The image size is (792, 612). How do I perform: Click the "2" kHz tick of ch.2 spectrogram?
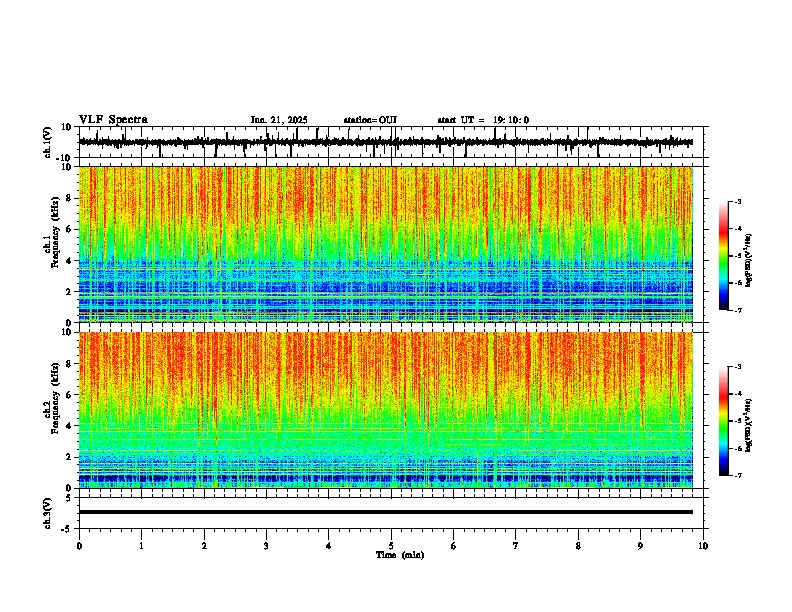(70, 457)
